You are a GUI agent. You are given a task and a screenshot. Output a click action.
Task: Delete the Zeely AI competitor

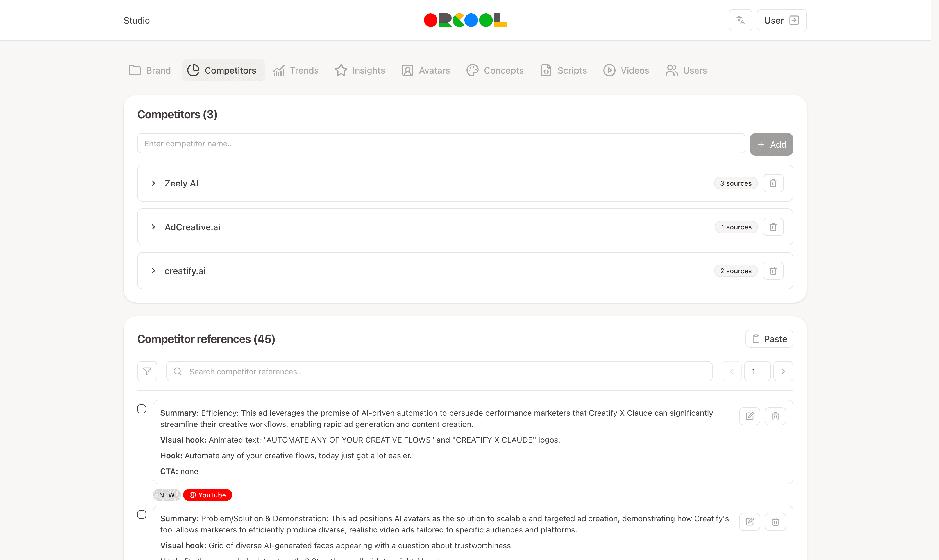[x=773, y=183]
